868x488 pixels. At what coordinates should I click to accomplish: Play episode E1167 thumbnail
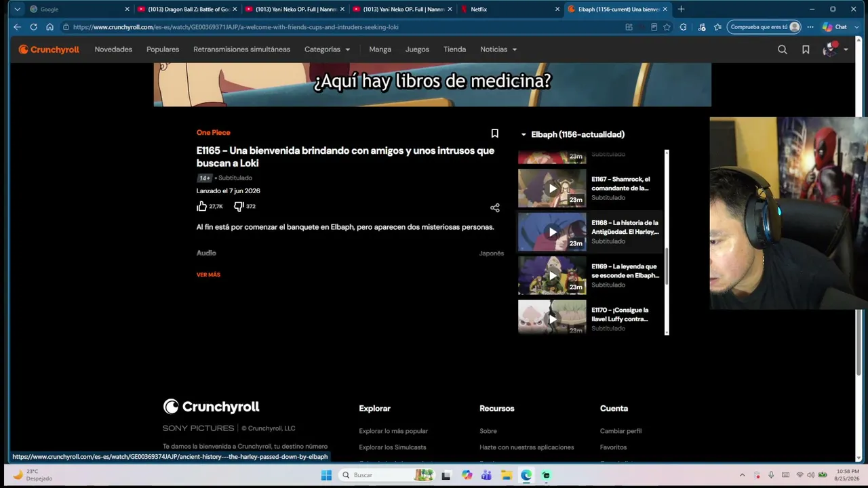tap(552, 188)
